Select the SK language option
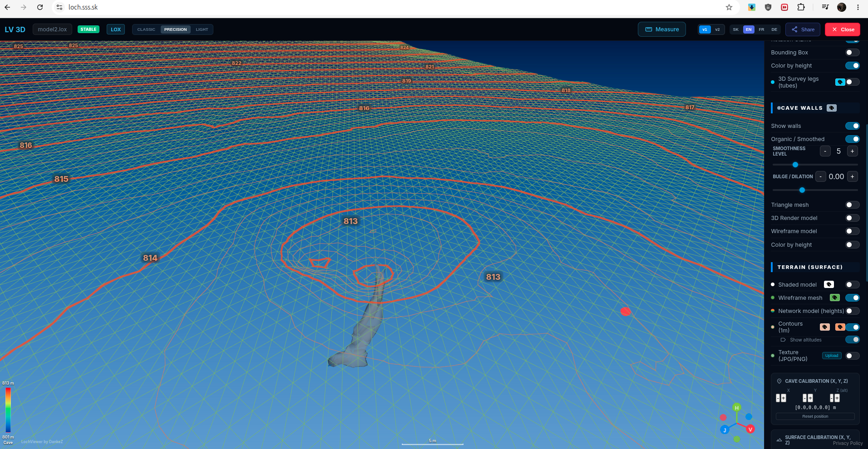 735,29
